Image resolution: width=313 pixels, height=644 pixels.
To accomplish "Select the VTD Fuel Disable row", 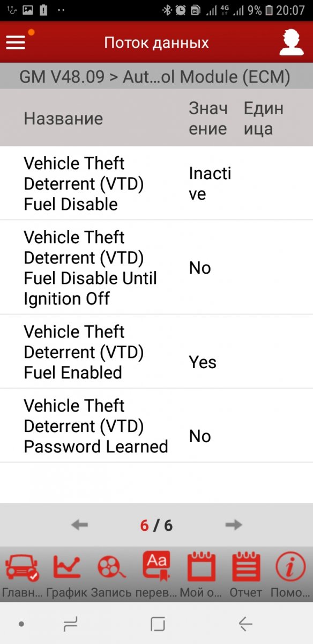I will (156, 183).
